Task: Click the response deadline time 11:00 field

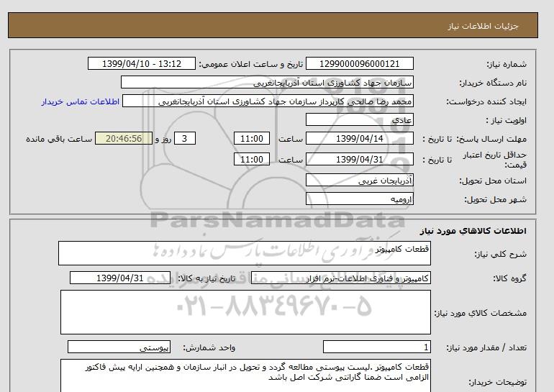Action: 252,138
